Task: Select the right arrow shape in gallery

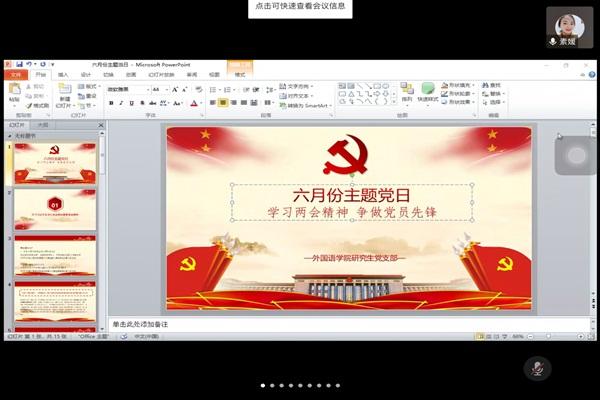Action: tap(377, 94)
